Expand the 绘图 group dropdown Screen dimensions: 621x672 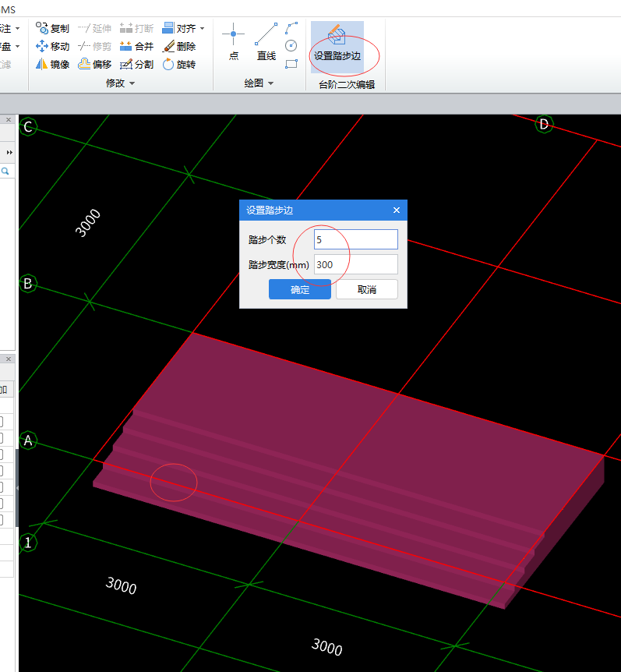coord(270,83)
